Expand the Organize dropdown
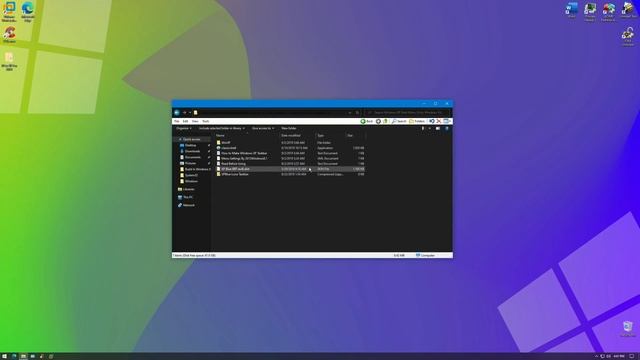The width and height of the screenshot is (640, 360). (x=184, y=128)
